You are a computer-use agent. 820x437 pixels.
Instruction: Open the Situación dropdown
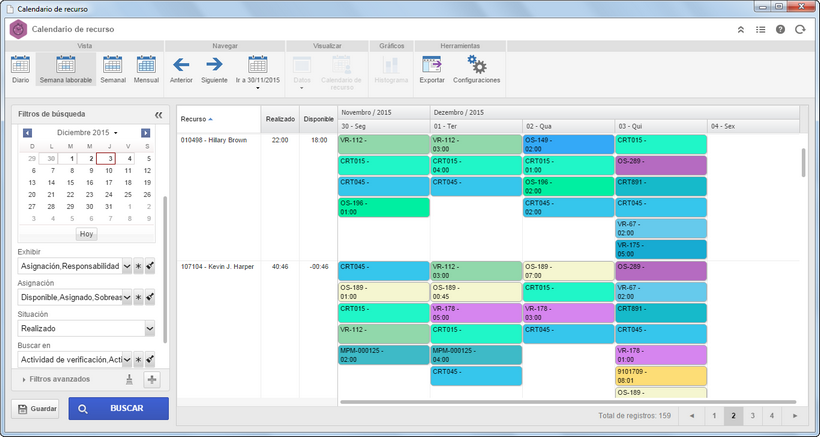coord(150,329)
